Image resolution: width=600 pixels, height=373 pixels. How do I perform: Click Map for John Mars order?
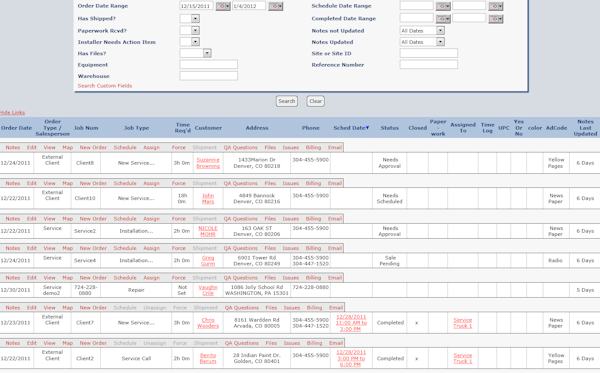pyautogui.click(x=68, y=183)
